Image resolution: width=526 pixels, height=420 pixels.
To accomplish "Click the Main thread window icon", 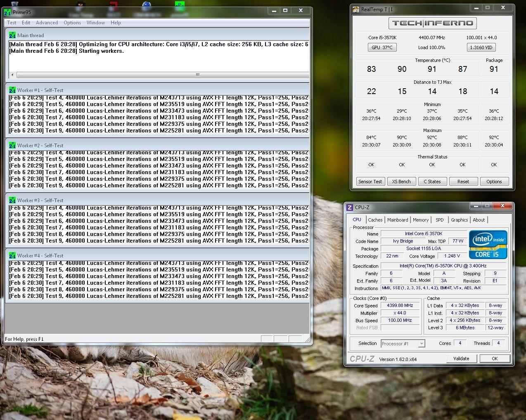I will [x=12, y=35].
